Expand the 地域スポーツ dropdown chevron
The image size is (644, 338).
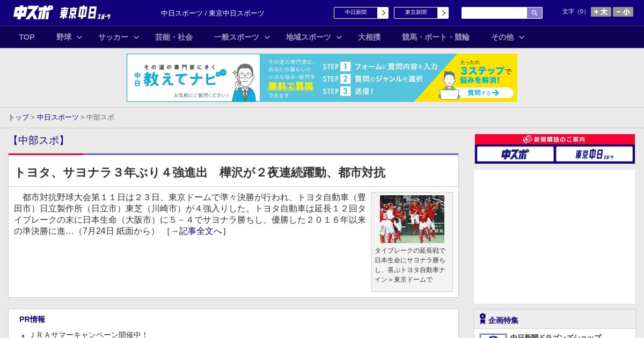339,37
